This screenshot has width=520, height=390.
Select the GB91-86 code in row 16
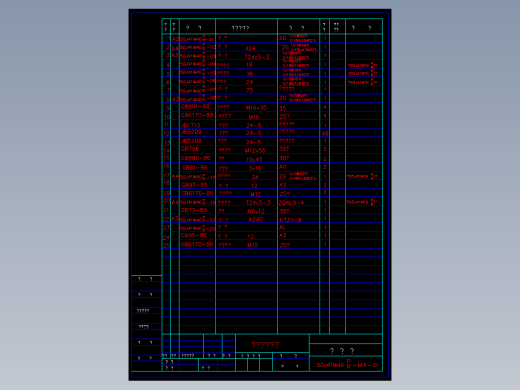[x=195, y=168]
